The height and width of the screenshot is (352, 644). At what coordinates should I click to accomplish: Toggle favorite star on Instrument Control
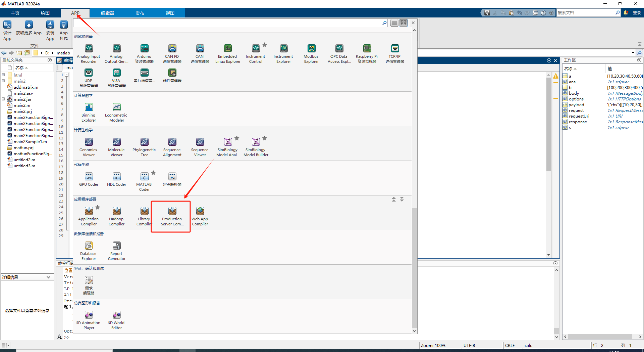point(265,45)
